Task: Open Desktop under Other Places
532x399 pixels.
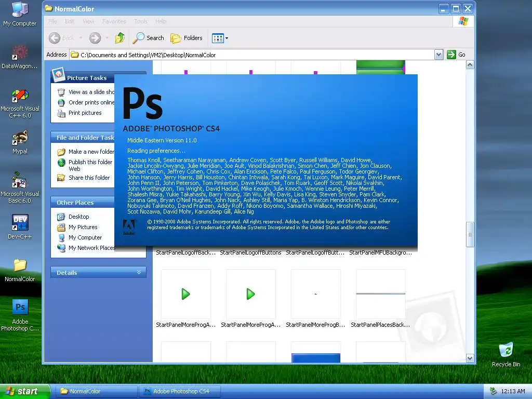Action: point(73,217)
